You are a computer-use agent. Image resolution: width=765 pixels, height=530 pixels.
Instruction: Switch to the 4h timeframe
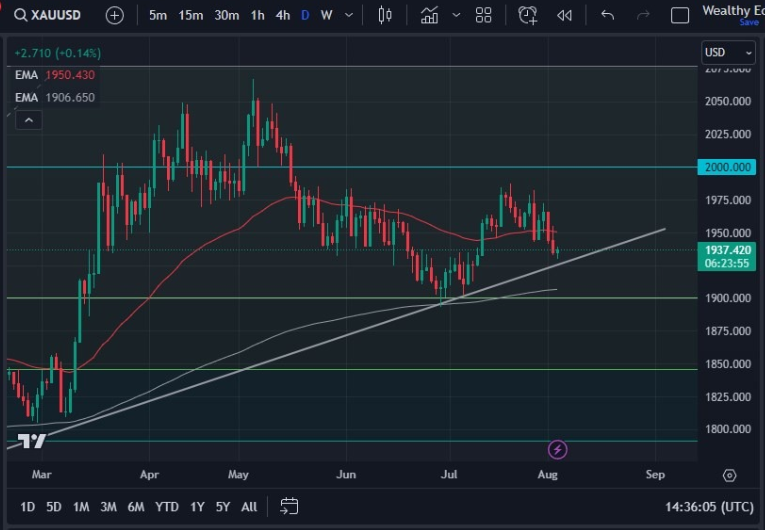click(x=283, y=15)
